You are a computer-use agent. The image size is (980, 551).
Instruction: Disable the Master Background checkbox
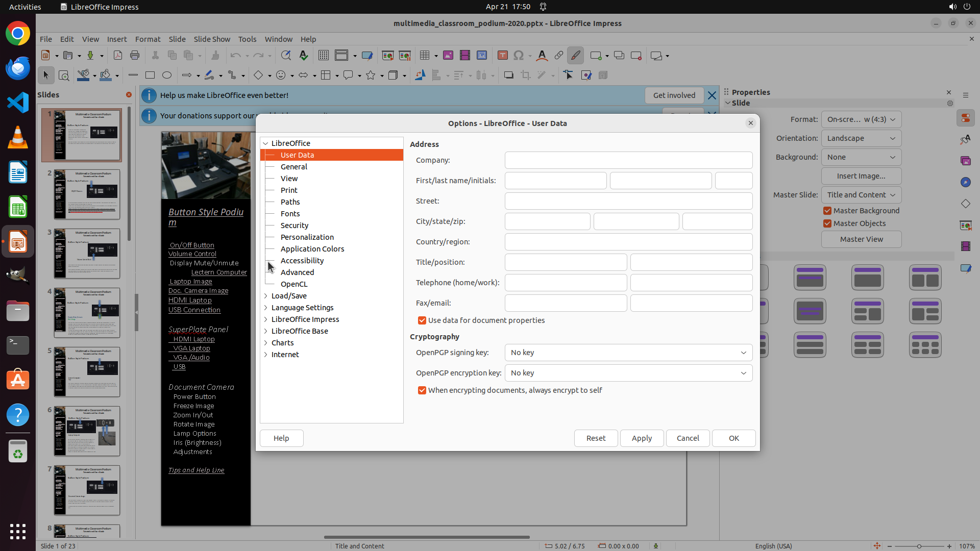827,211
